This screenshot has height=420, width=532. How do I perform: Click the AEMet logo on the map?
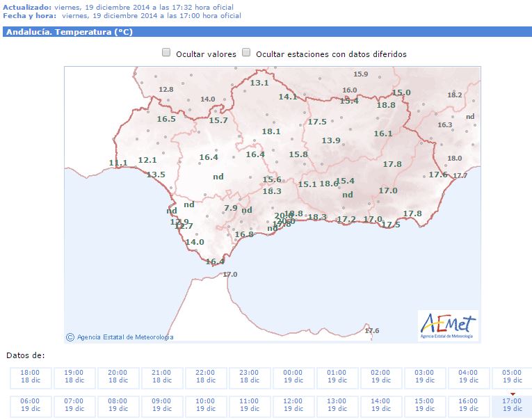[x=448, y=325]
